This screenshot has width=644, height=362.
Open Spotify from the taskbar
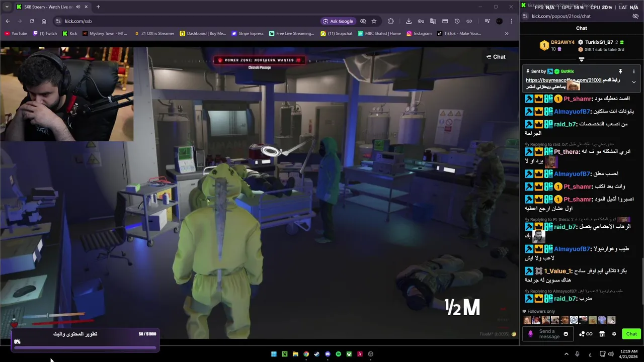(338, 354)
